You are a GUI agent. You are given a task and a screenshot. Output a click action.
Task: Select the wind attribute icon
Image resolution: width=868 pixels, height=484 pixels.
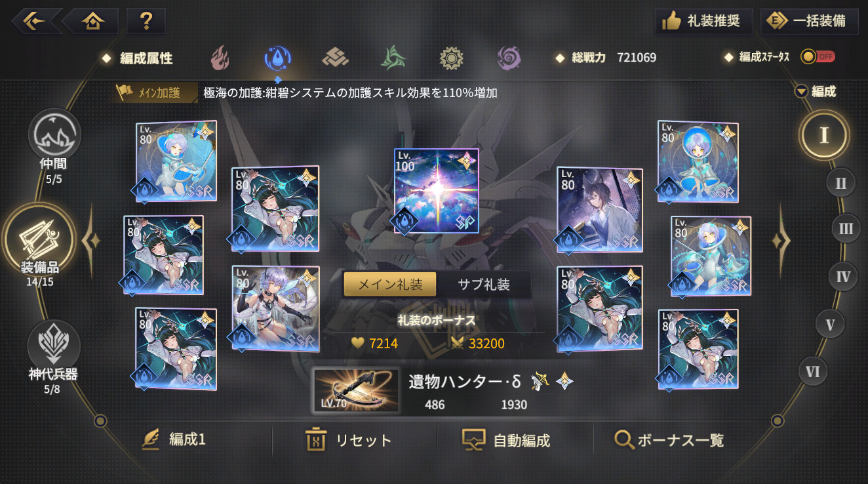pos(393,58)
